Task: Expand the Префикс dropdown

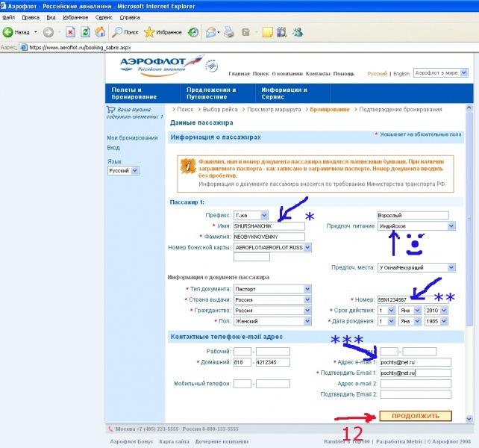Action: [x=250, y=214]
